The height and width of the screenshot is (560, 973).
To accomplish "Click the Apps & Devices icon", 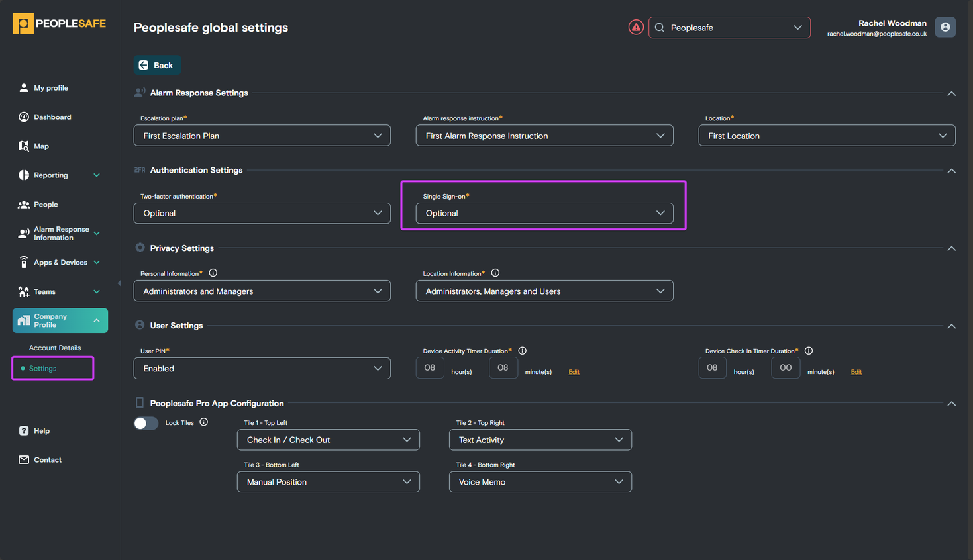I will [x=24, y=263].
